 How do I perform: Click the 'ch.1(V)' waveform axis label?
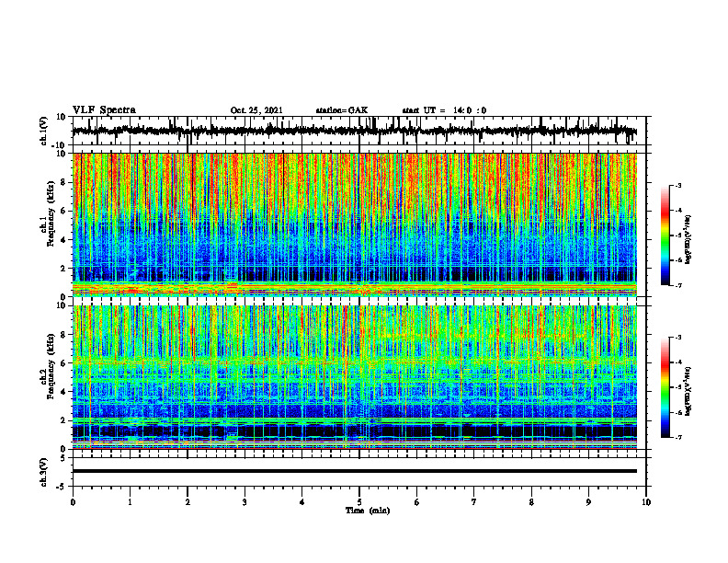[43, 131]
